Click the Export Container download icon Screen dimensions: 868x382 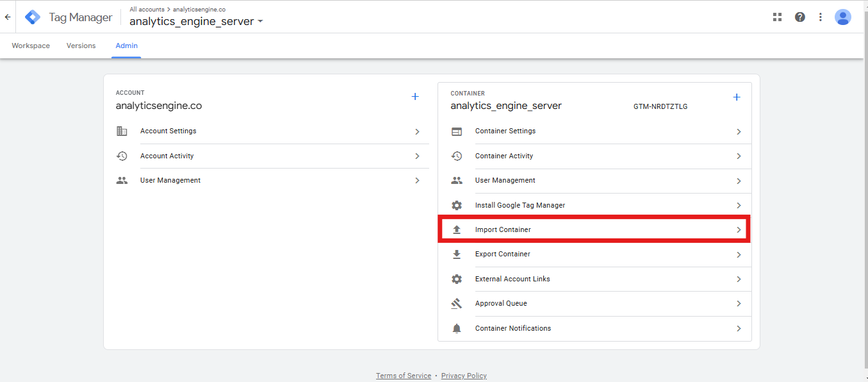click(x=457, y=254)
